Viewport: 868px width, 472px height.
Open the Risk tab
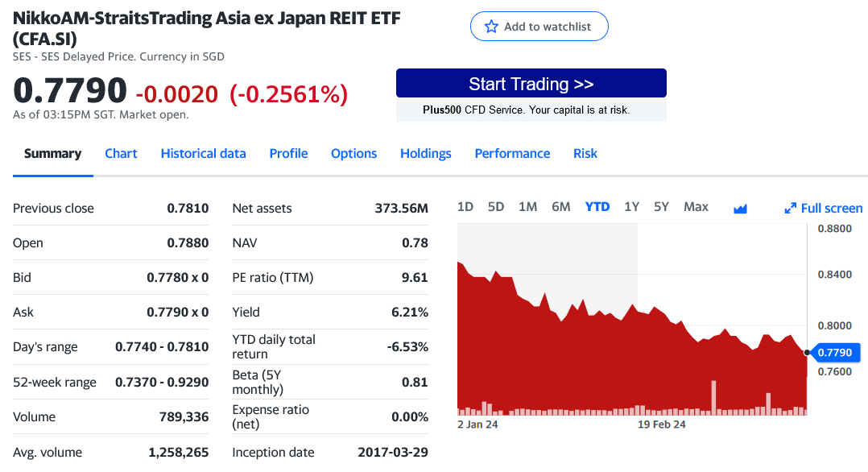tap(585, 153)
